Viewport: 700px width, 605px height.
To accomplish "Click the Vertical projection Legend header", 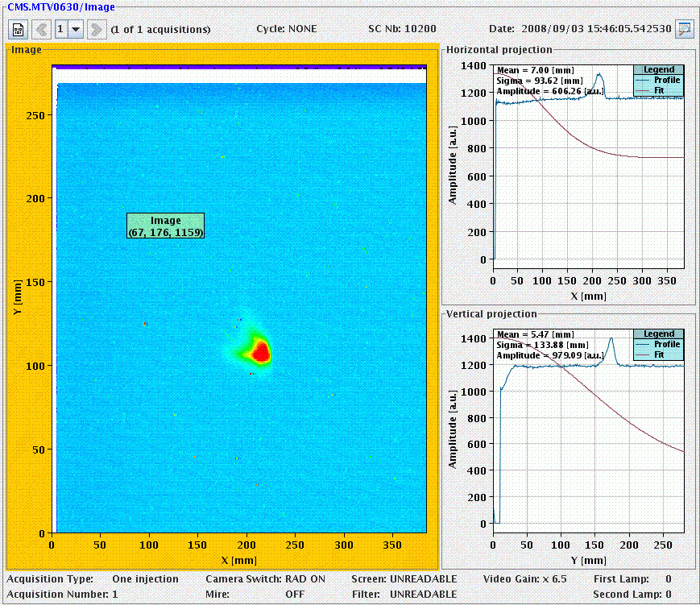I will tap(659, 334).
